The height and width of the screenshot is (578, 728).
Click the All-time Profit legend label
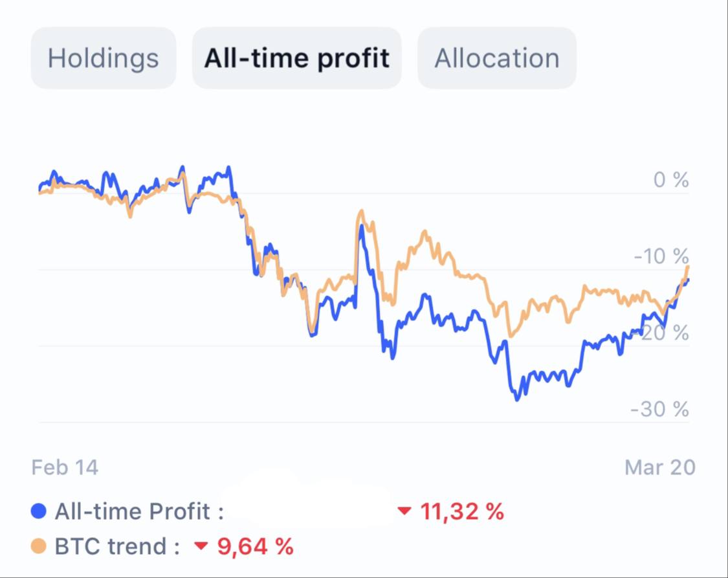point(139,511)
